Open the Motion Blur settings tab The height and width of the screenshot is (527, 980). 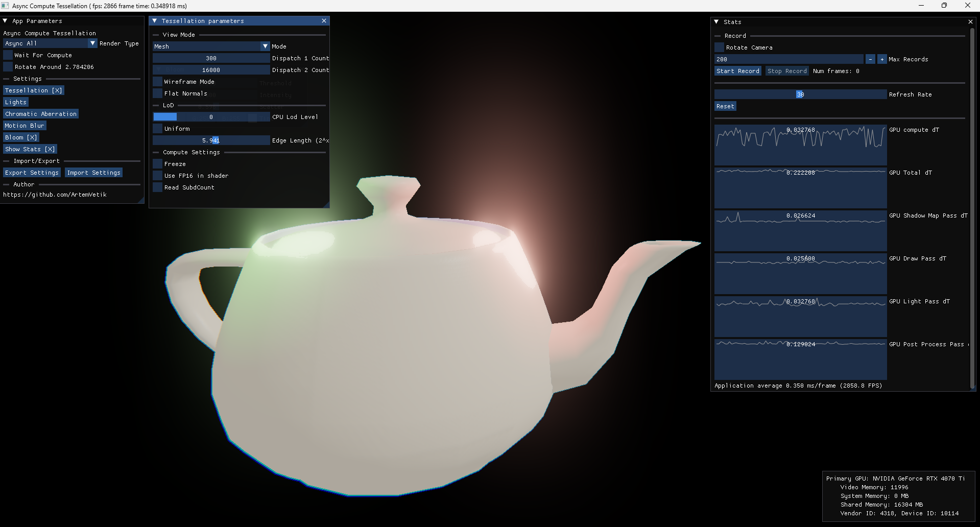point(25,126)
